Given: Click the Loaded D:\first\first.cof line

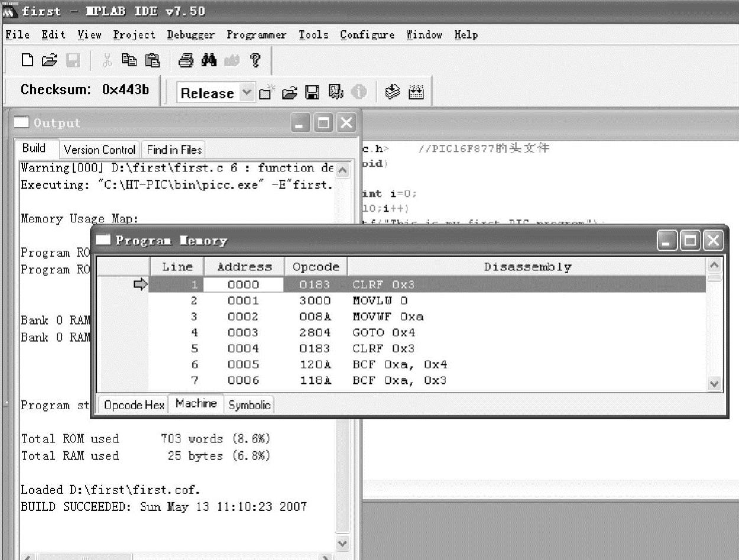Looking at the screenshot, I should [x=111, y=490].
